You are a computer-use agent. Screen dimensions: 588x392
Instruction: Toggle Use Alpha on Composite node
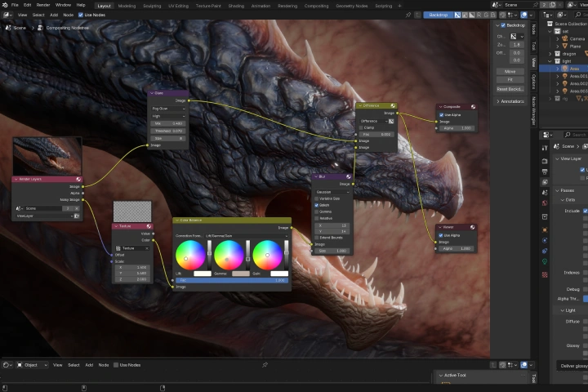pyautogui.click(x=441, y=115)
